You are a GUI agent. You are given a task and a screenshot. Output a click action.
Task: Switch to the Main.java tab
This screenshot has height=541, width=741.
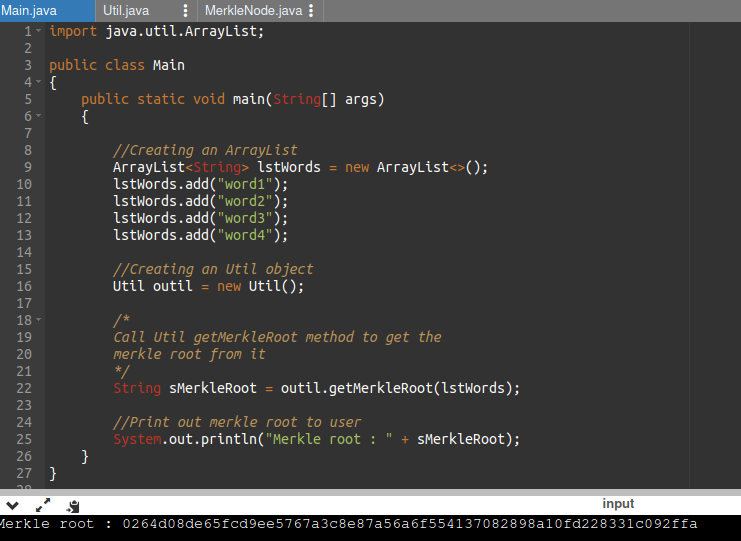[30, 11]
